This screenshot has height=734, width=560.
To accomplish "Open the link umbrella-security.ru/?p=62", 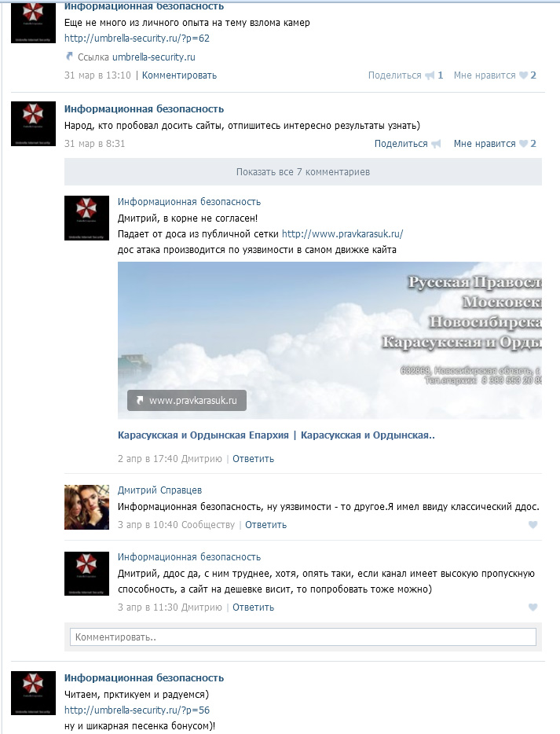I will click(137, 39).
